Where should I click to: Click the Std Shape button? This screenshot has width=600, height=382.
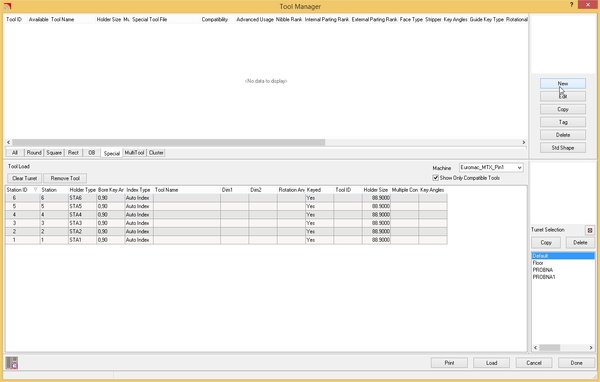[562, 148]
